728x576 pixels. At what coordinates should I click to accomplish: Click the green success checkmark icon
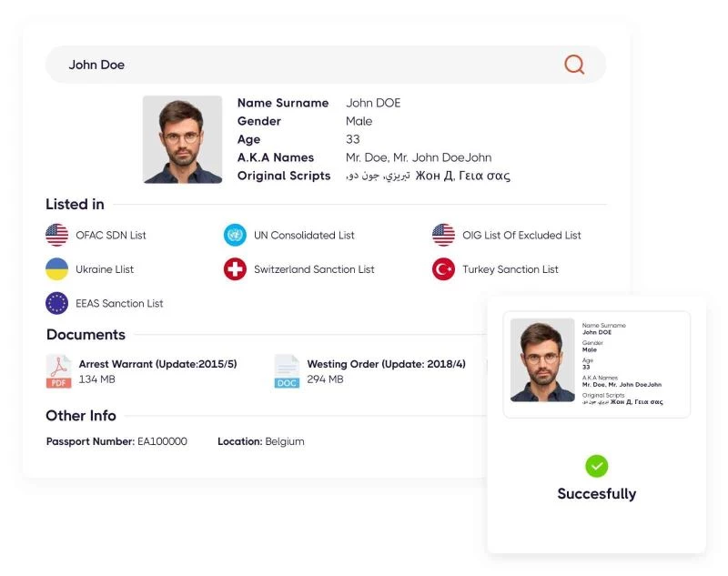597,466
